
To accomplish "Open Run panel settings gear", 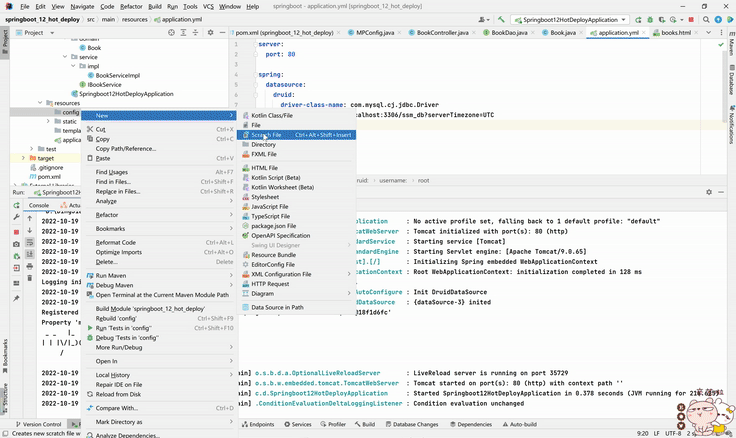I will tap(709, 192).
